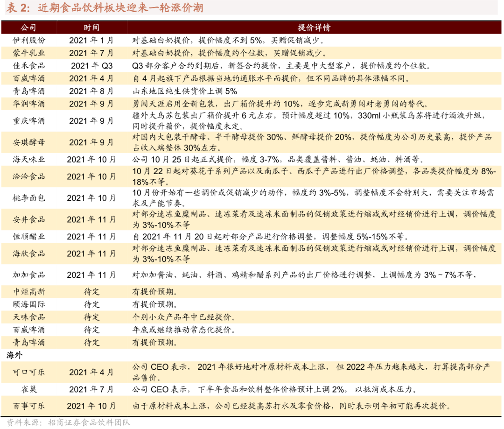504x429 pixels.
Task: Click company name 恒顺醋业
Action: 28,237
